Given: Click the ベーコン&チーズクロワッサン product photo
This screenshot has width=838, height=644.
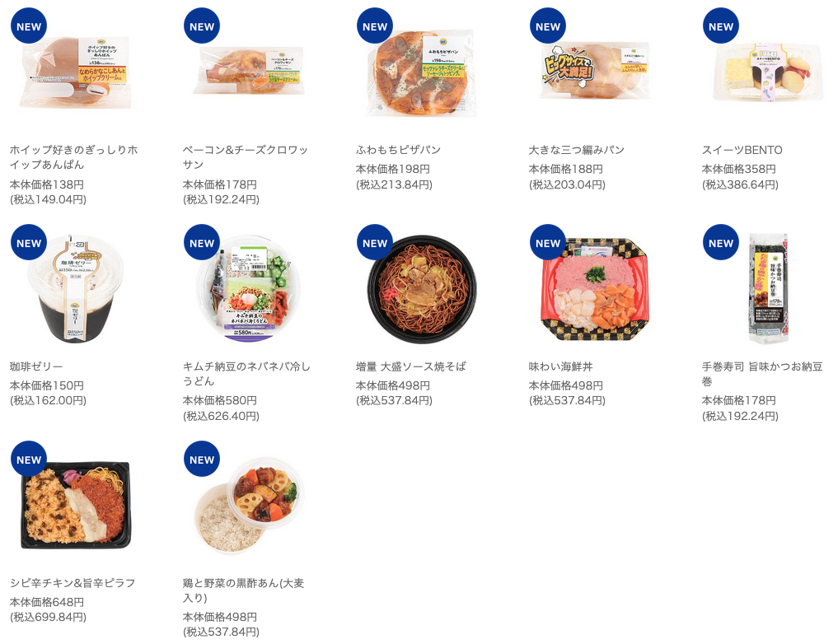Looking at the screenshot, I should tap(249, 71).
